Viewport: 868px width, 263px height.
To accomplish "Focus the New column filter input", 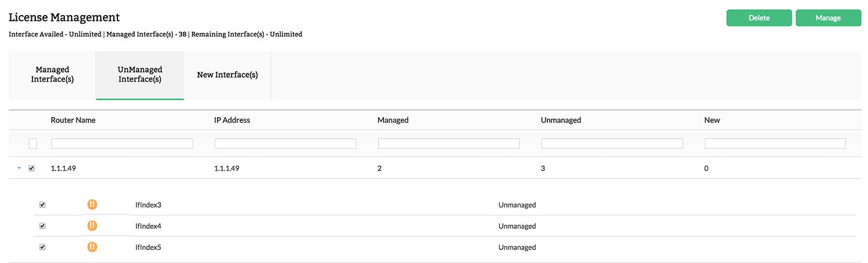I will pyautogui.click(x=775, y=143).
